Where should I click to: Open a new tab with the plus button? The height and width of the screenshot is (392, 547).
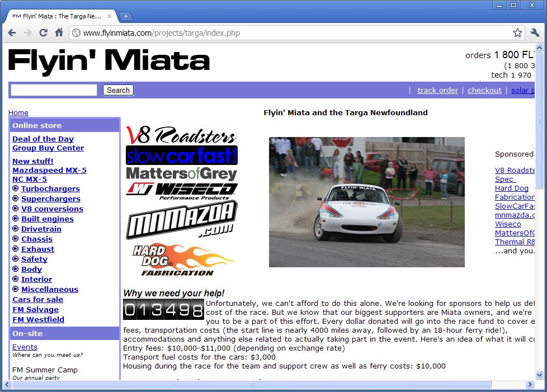(x=126, y=16)
